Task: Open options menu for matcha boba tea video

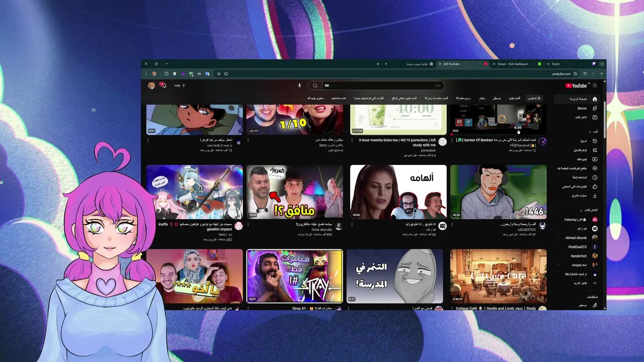Action: (x=352, y=141)
